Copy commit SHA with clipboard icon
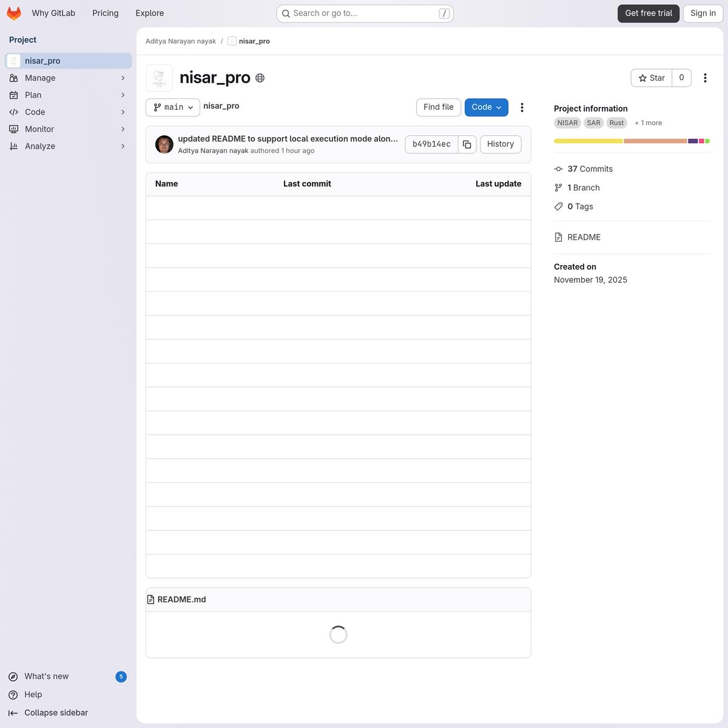Image resolution: width=728 pixels, height=728 pixels. pos(467,144)
